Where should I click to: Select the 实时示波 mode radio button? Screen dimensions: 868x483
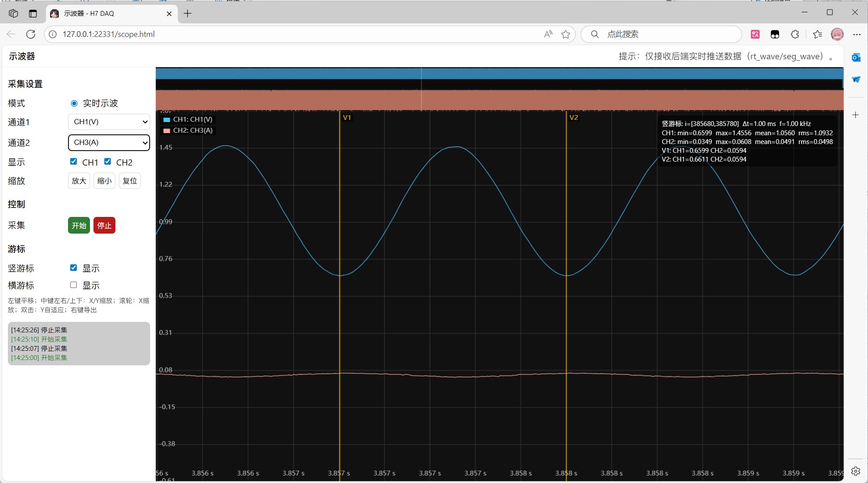pos(74,103)
